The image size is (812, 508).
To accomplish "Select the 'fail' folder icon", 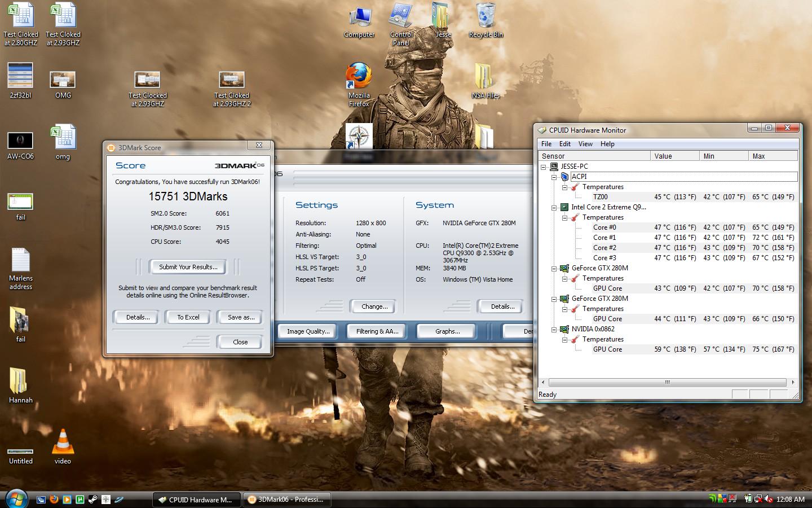I will point(21,325).
